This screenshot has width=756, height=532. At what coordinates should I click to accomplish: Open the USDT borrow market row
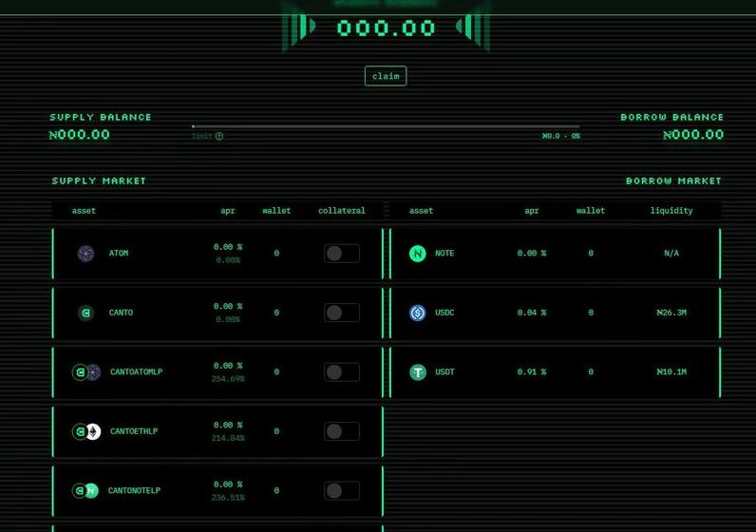tap(555, 372)
